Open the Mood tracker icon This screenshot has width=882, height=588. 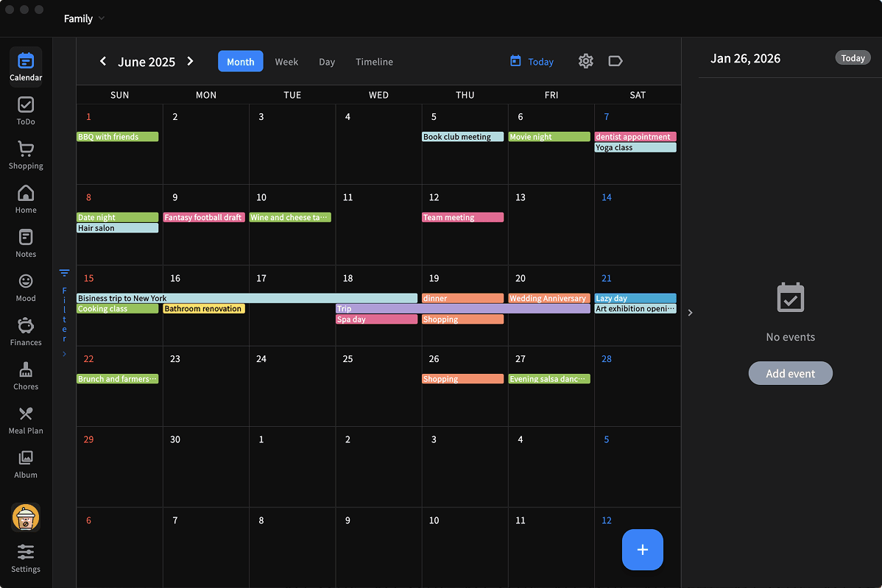(25, 287)
